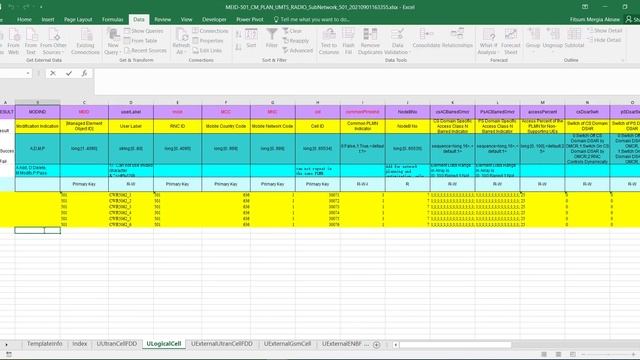Viewport: 640px width, 360px height.
Task: Choose From Table option
Action: click(141, 41)
